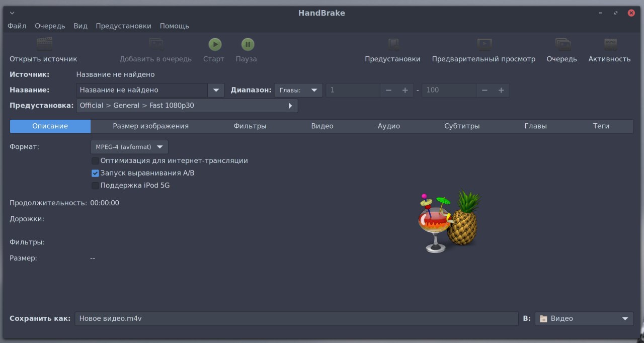
Task: Minimize the HandBrake window
Action: click(x=600, y=13)
